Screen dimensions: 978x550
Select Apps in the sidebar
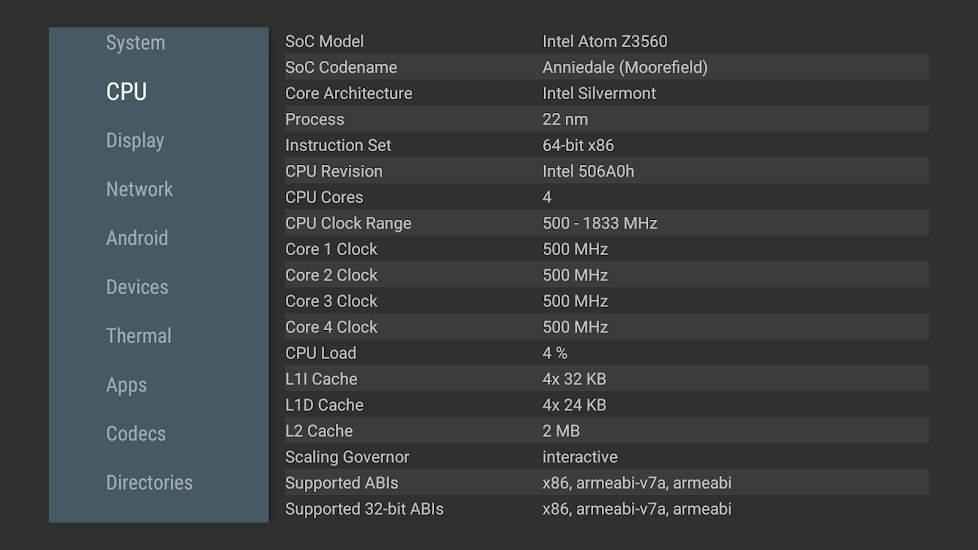pos(126,385)
